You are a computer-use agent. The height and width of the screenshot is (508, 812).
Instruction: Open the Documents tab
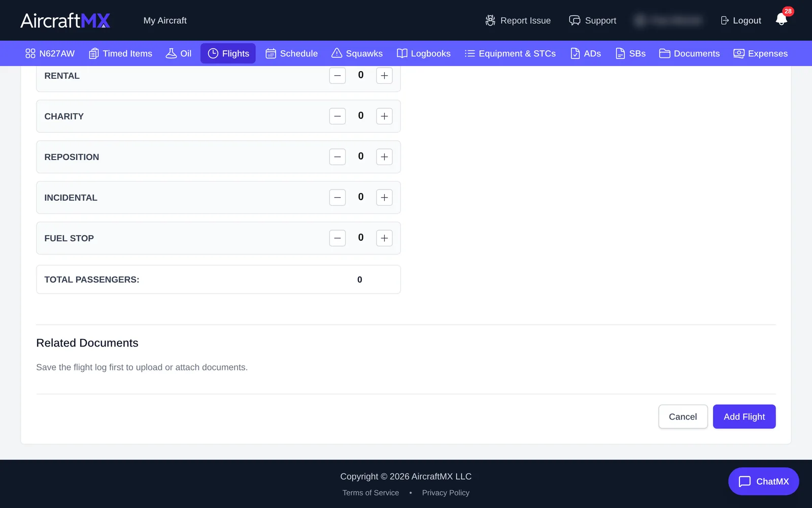(689, 53)
